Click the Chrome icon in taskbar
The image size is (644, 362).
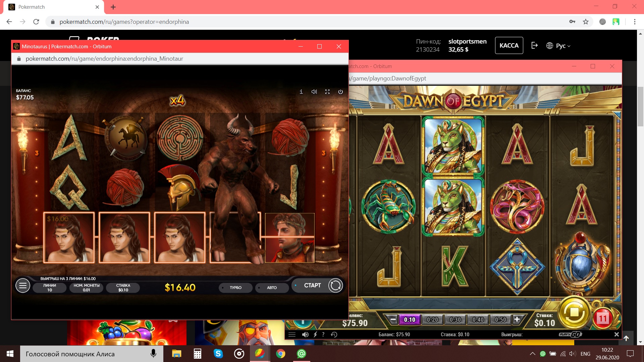pos(280,354)
